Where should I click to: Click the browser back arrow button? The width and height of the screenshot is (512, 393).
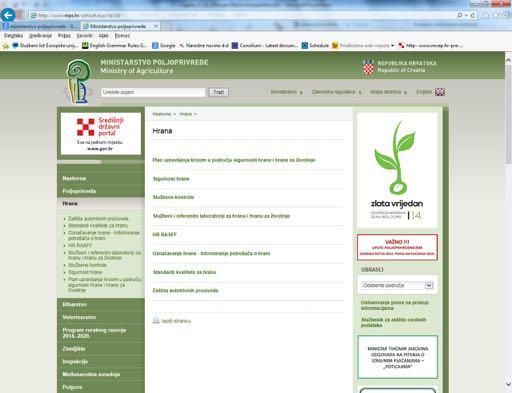[x=8, y=15]
